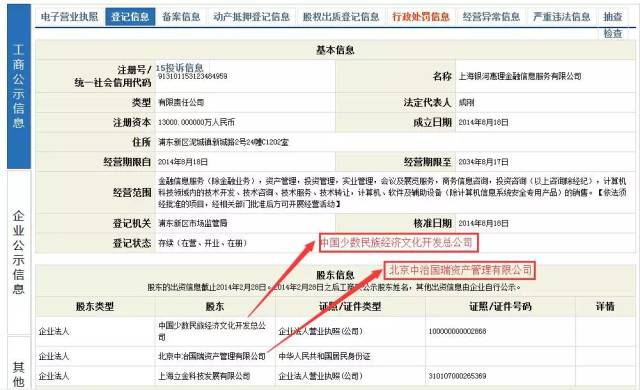Image resolution: width=640 pixels, height=390 pixels.
Task: Click the 北京中冶国瑞资产管理有限公司 red callout box
Action: coord(460,270)
